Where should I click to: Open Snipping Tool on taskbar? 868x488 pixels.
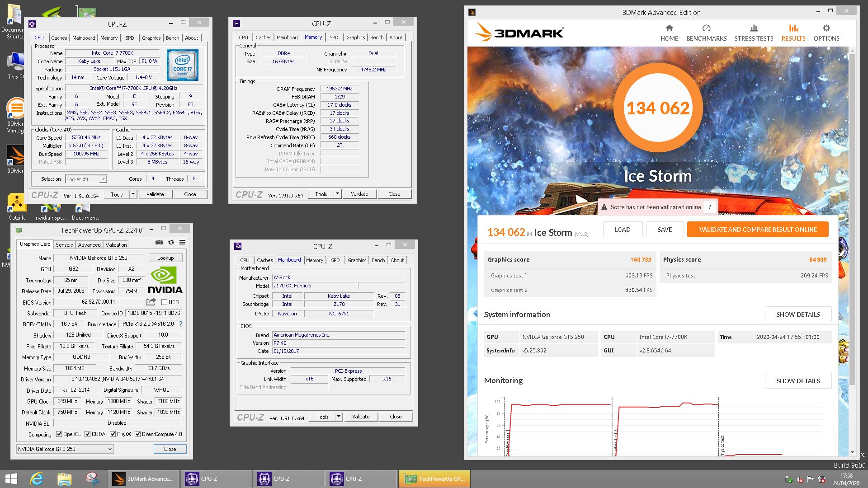click(92, 479)
